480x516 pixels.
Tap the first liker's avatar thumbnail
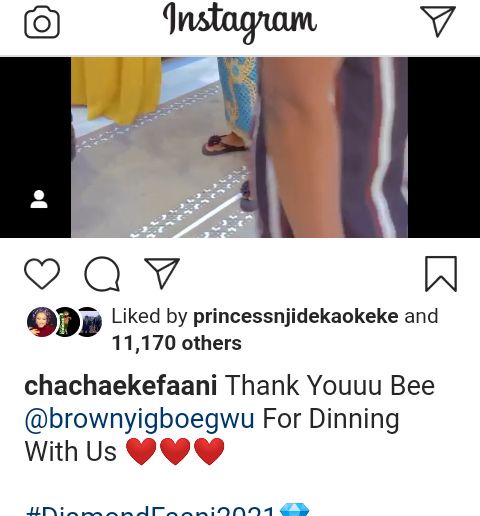pos(42,322)
